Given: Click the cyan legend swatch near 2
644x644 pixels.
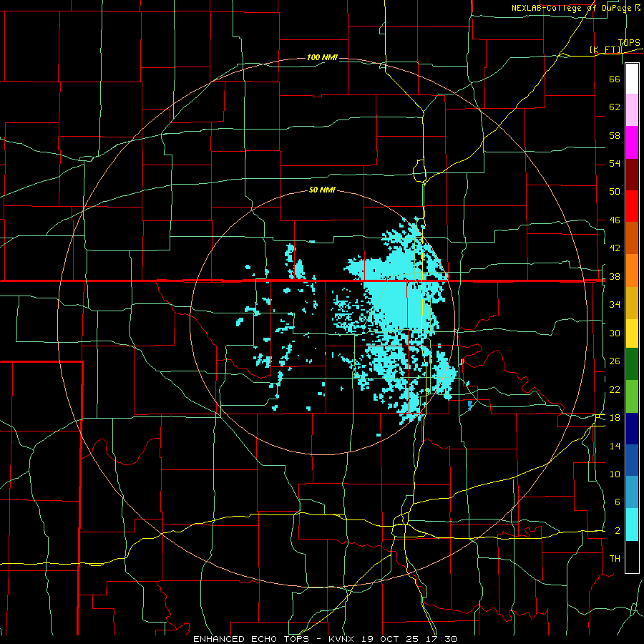Looking at the screenshot, I should pyautogui.click(x=632, y=525).
